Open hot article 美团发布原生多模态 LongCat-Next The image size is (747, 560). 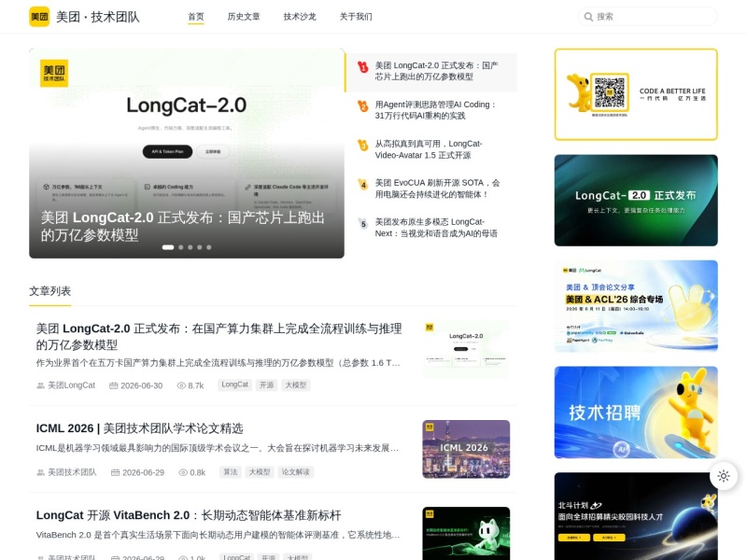pos(436,228)
